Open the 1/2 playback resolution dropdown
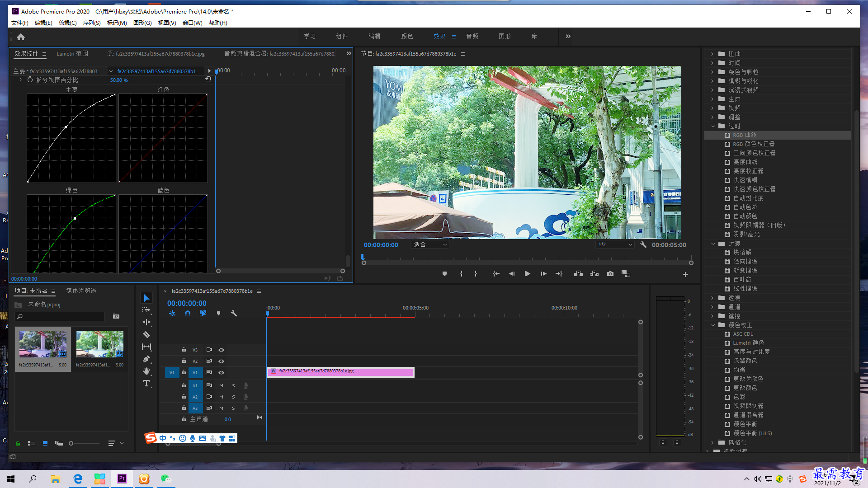Screen dimensions: 868x488 coord(615,244)
